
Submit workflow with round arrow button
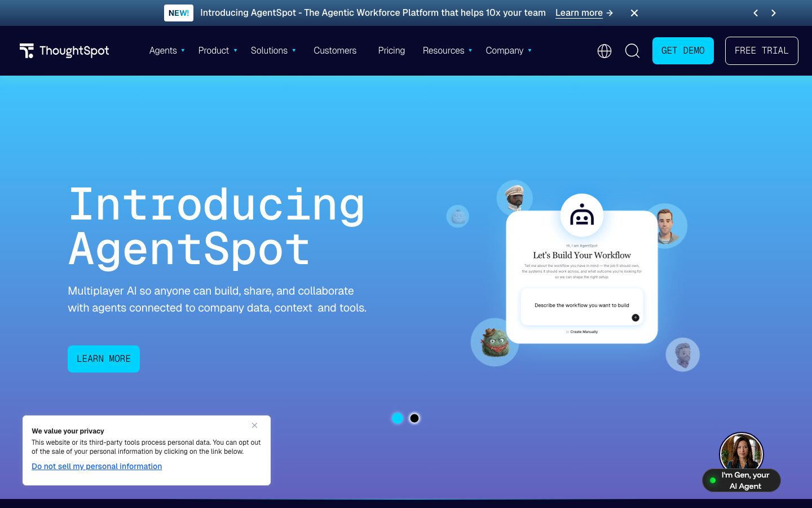[636, 318]
